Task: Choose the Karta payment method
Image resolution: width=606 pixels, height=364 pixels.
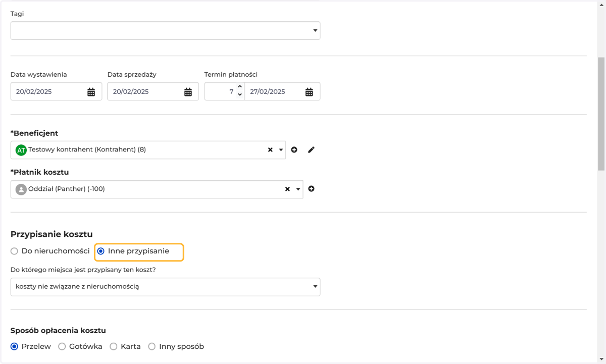Action: click(114, 346)
